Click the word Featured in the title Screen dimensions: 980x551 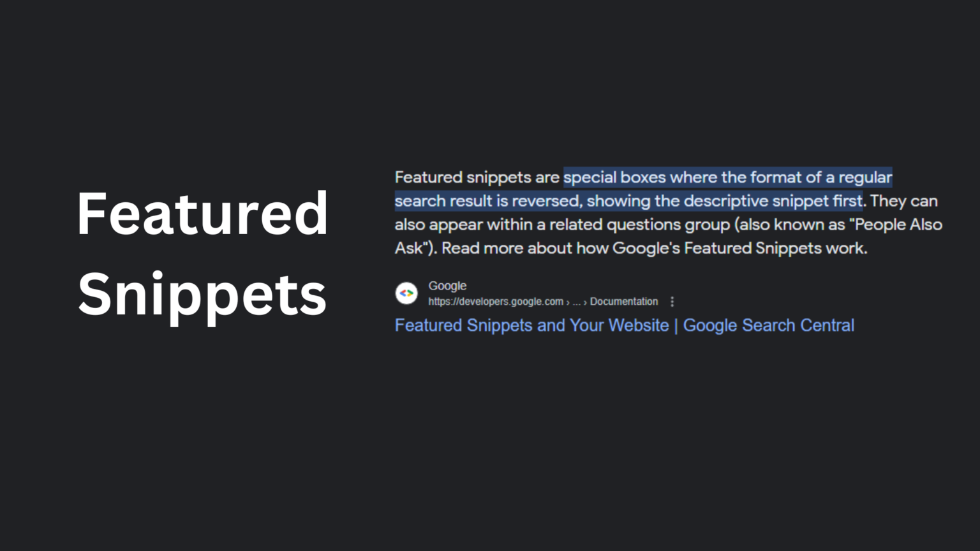(202, 215)
